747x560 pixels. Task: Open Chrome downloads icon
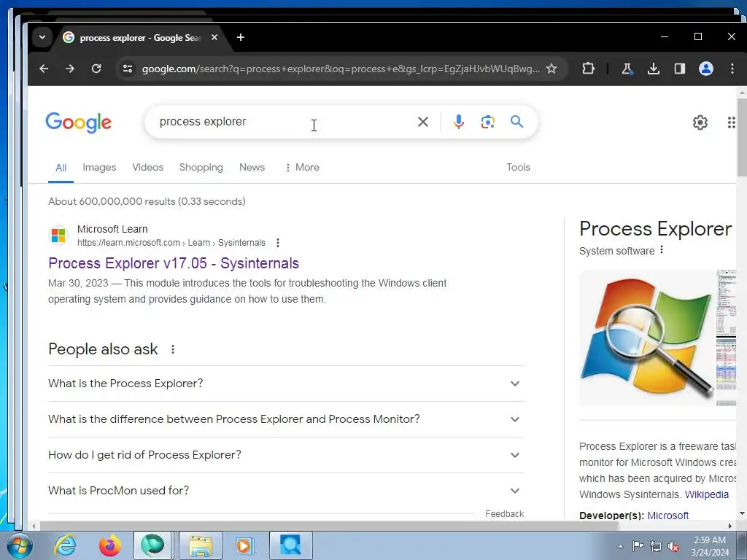coord(654,69)
